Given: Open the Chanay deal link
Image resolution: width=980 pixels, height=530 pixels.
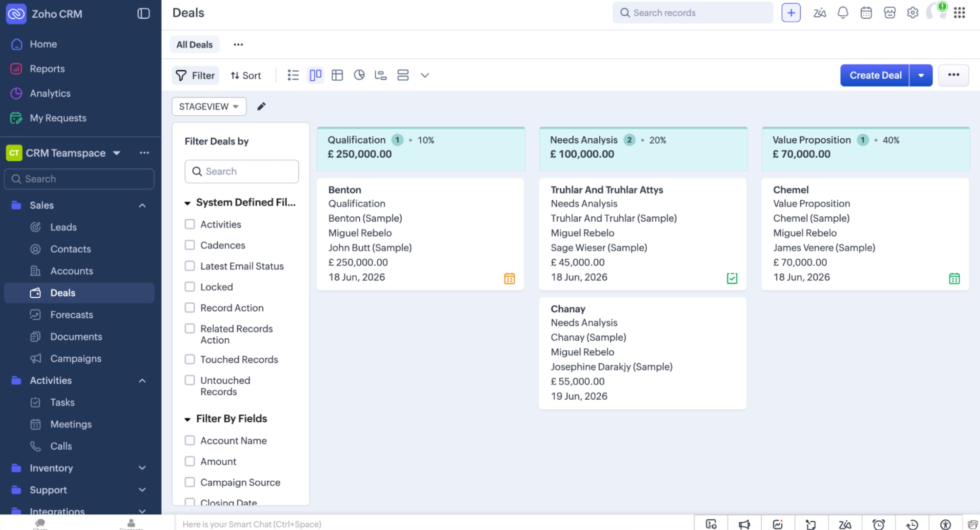Looking at the screenshot, I should [568, 309].
